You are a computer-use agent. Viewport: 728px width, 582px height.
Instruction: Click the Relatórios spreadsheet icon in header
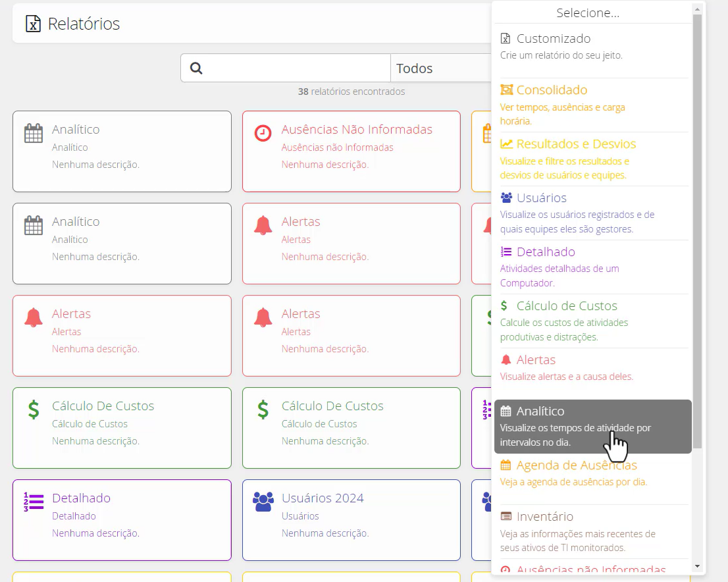(x=33, y=24)
